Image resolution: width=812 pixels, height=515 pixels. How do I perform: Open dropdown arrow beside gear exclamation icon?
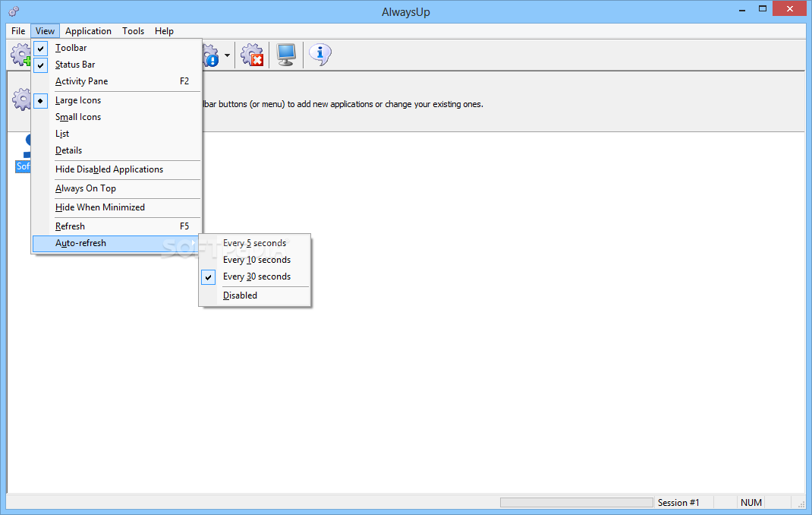(227, 55)
